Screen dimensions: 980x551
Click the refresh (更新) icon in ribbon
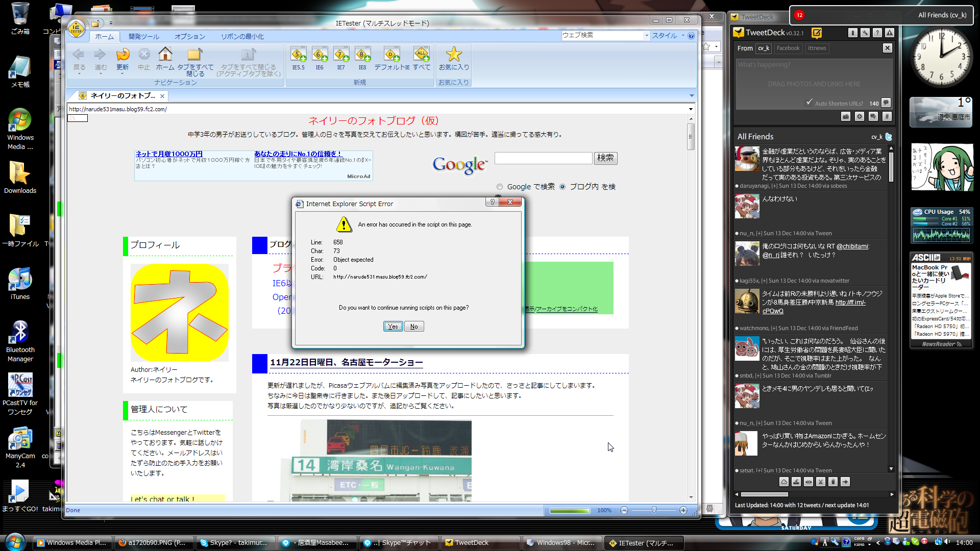(122, 58)
